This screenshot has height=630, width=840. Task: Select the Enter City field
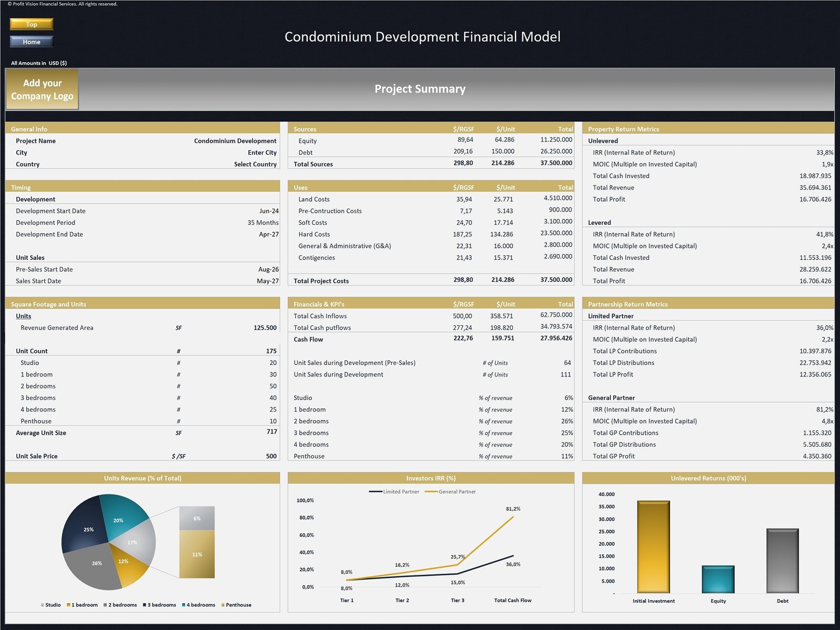(x=262, y=153)
